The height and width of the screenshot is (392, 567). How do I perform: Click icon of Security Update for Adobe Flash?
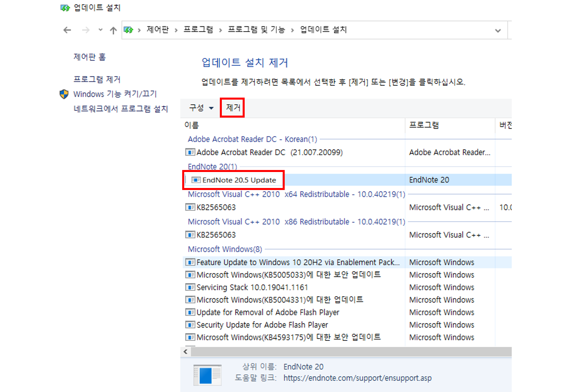coord(190,325)
